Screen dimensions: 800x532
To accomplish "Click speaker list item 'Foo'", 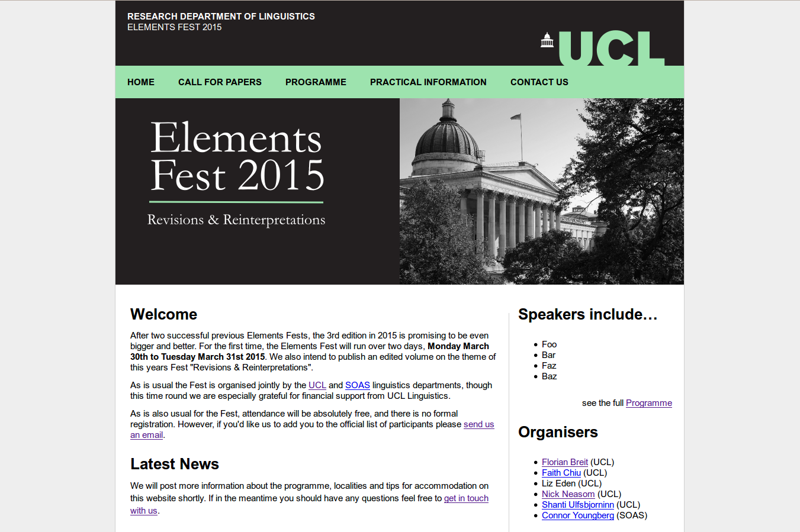I will (x=550, y=344).
